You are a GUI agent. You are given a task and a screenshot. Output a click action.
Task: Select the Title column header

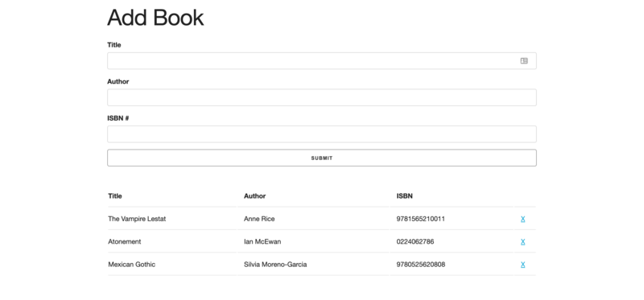click(x=115, y=196)
